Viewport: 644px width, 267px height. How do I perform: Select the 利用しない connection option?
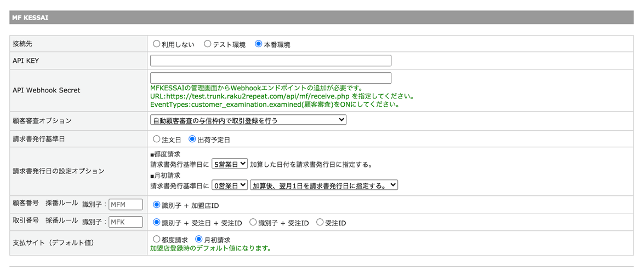[x=156, y=44]
